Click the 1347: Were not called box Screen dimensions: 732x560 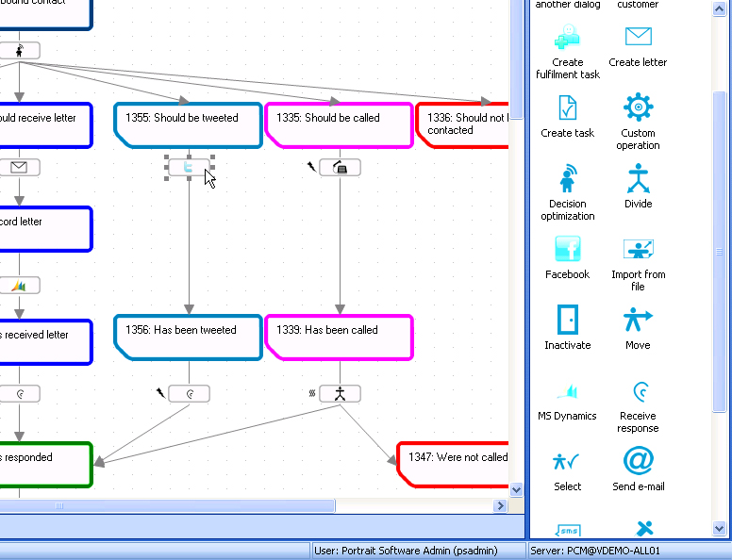click(453, 465)
